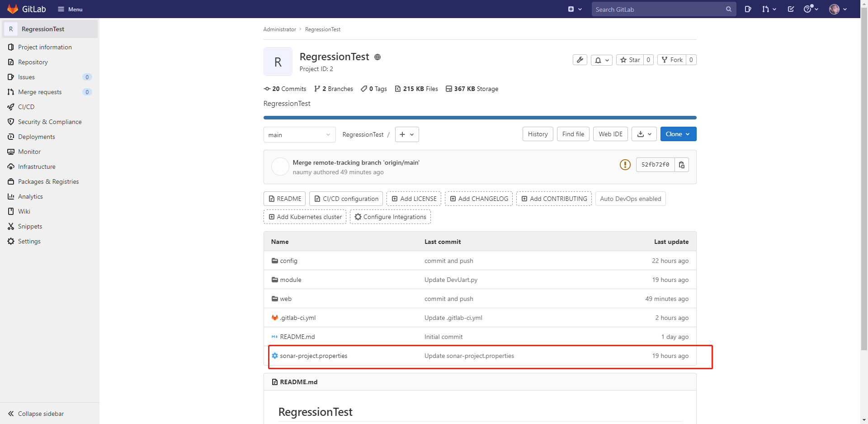Screen dimensions: 868x424
Task: Open the Help question mark menu
Action: click(811, 9)
